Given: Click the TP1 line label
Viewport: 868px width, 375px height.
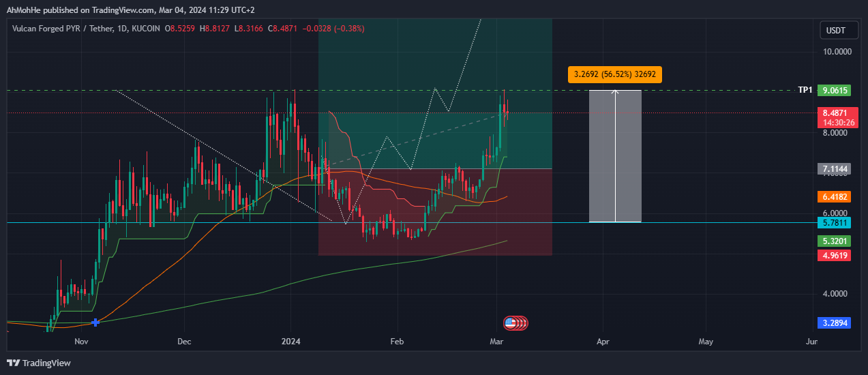Looking at the screenshot, I should [805, 90].
